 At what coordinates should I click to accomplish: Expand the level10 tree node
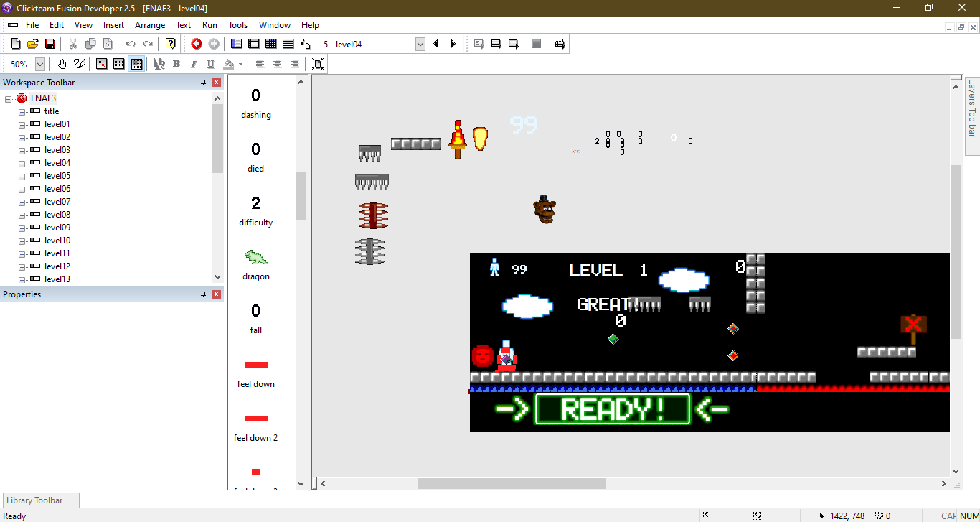coord(22,241)
